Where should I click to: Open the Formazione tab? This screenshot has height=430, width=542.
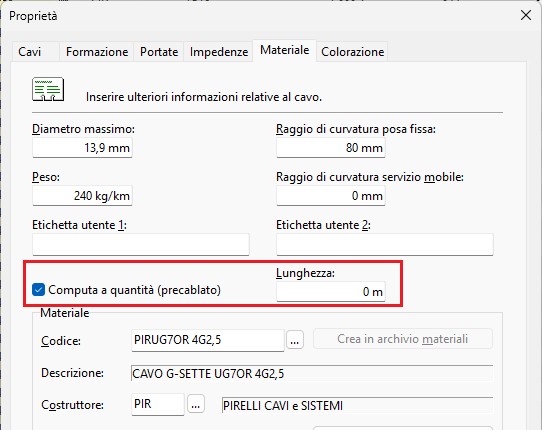click(97, 52)
